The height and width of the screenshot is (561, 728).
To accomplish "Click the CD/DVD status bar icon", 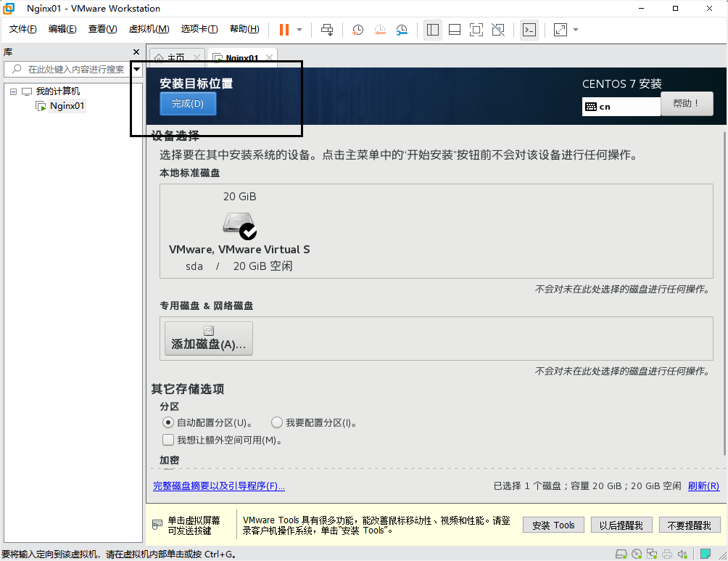I will tap(637, 554).
